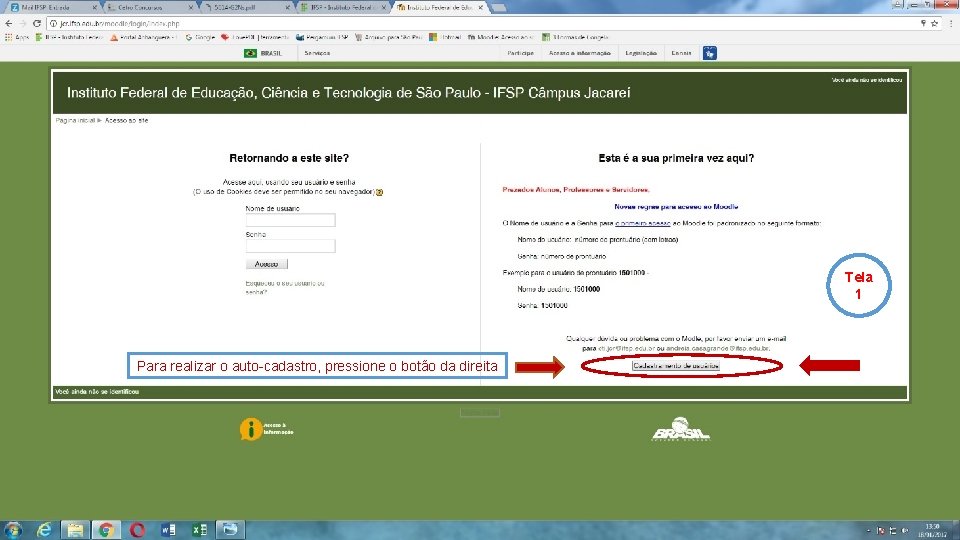Image resolution: width=960 pixels, height=540 pixels.
Task: Open the Pergamum IFSP bookmark
Action: (x=321, y=37)
